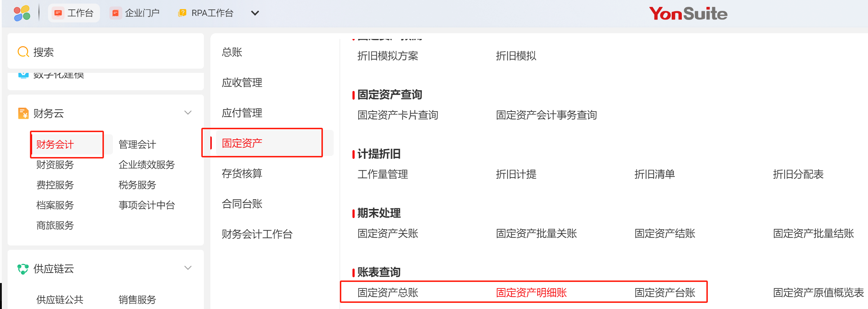Select 应收管理 in the module list

click(x=242, y=82)
